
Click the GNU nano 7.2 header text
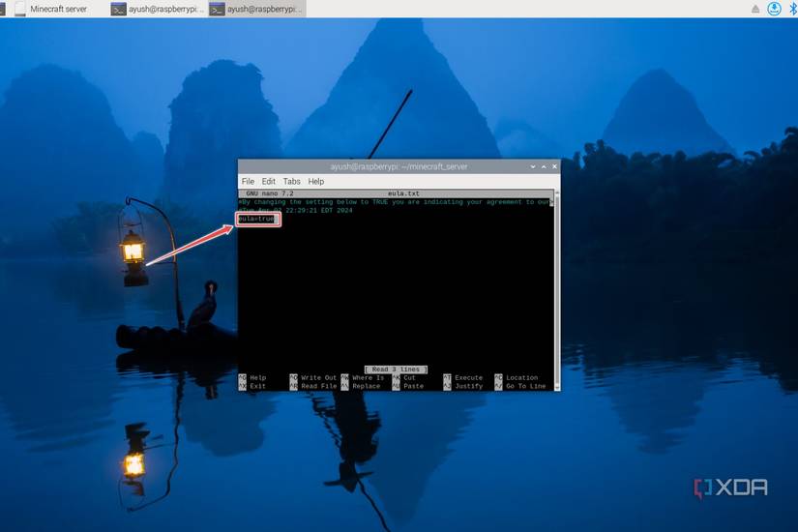click(x=270, y=193)
